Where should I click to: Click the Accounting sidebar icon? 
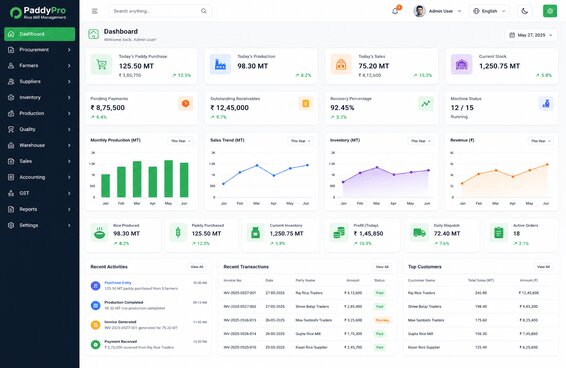pyautogui.click(x=11, y=177)
